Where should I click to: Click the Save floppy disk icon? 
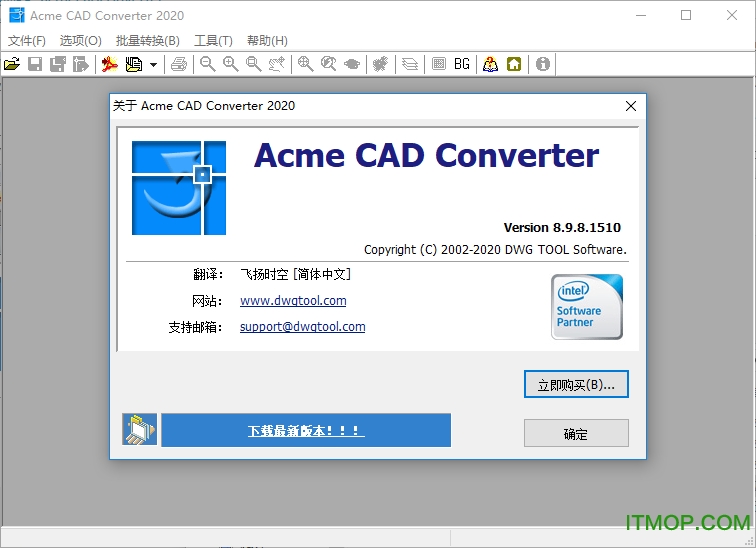point(35,64)
